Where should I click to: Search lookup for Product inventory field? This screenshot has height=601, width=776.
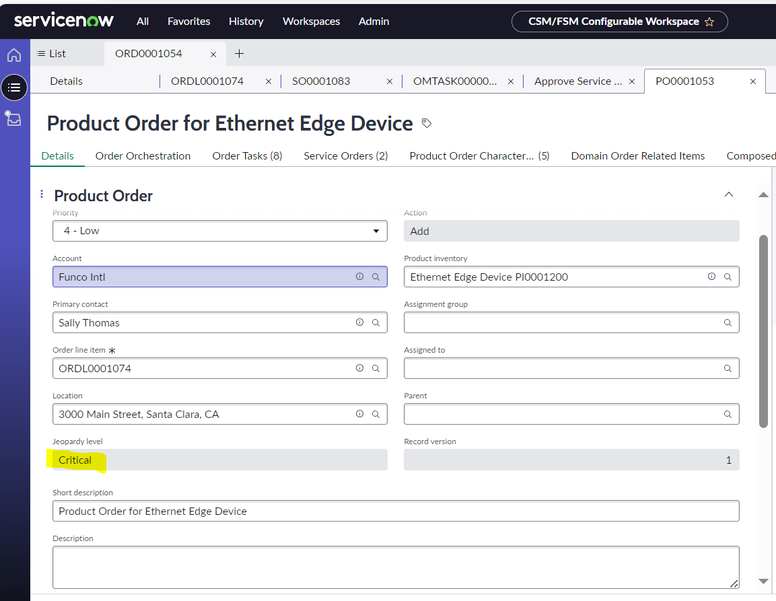pos(728,277)
